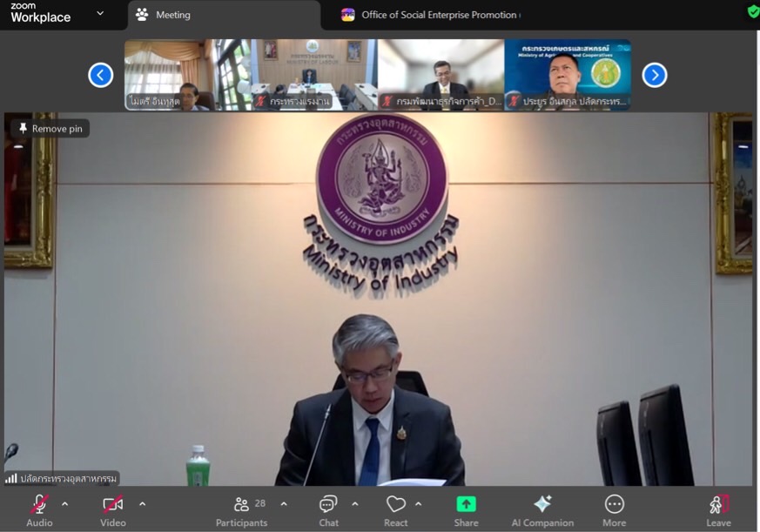Select the first participant thumbnail with curtains
The image size is (760, 532).
click(187, 75)
